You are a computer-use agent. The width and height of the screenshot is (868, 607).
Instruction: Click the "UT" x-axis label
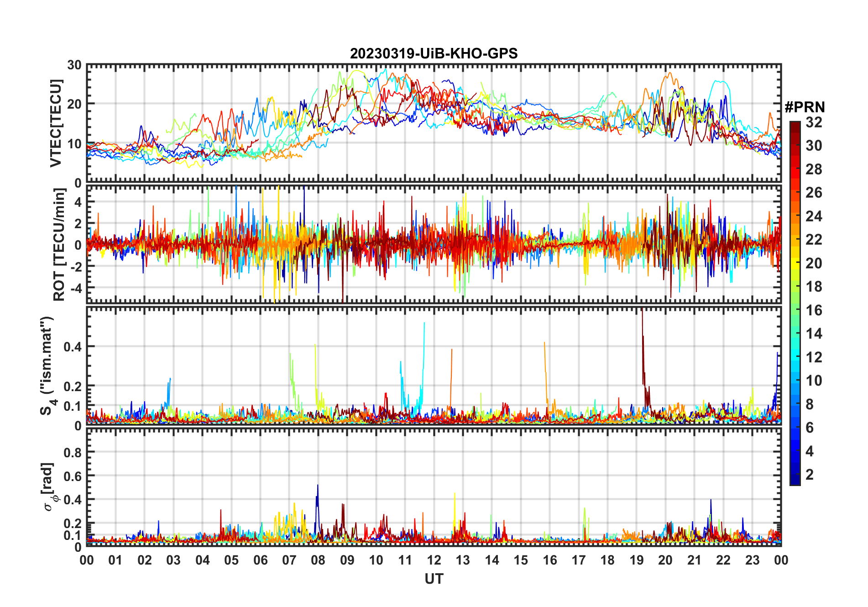point(434,579)
